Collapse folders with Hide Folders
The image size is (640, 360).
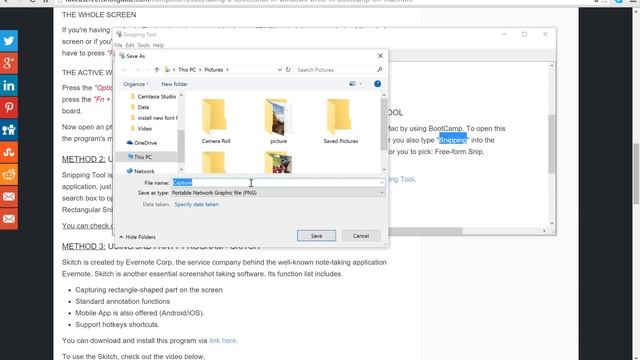[x=138, y=237]
